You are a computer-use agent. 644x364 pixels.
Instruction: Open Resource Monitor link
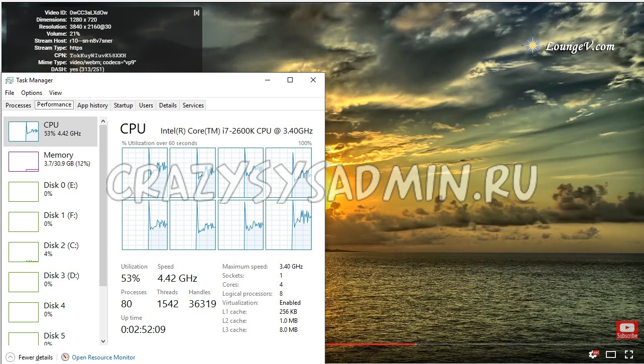click(103, 357)
